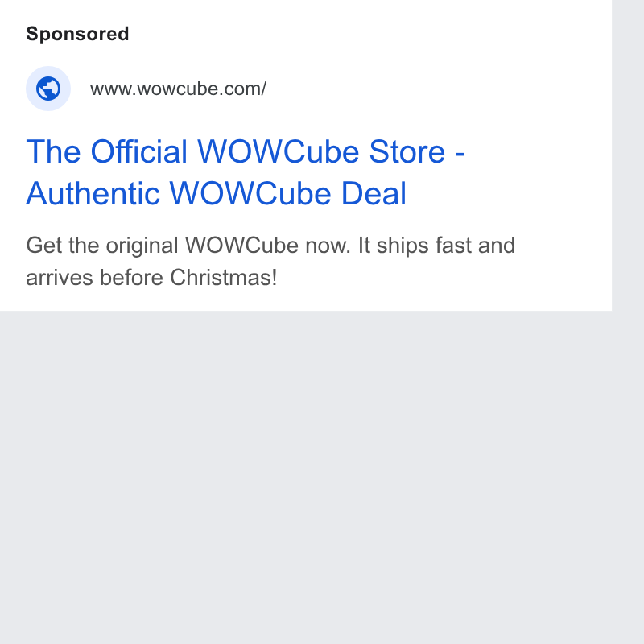The height and width of the screenshot is (644, 644).
Task: Click WOWCube in the gray description text
Action: [x=246, y=246]
